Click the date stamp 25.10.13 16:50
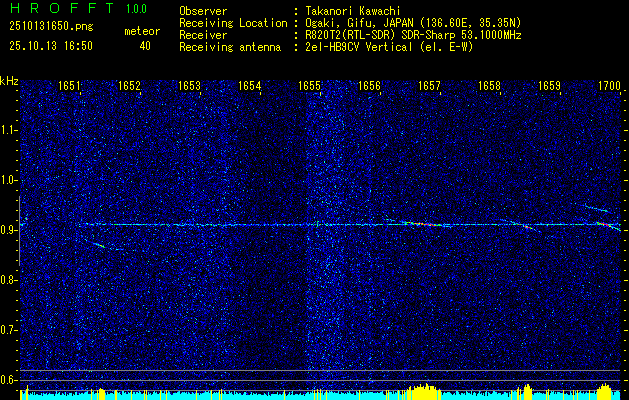Screen dimensions: 629x400 click(x=51, y=45)
